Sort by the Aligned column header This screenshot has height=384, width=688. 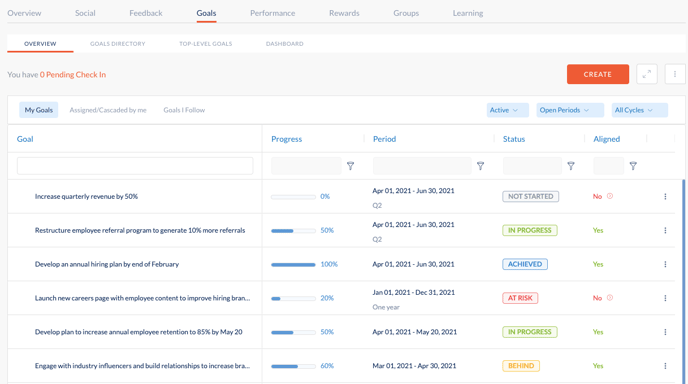click(x=606, y=139)
